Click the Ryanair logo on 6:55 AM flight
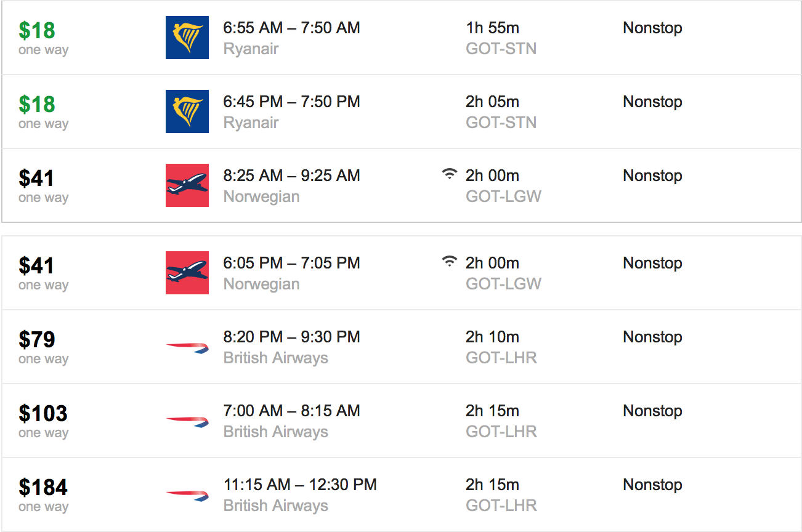 [187, 38]
